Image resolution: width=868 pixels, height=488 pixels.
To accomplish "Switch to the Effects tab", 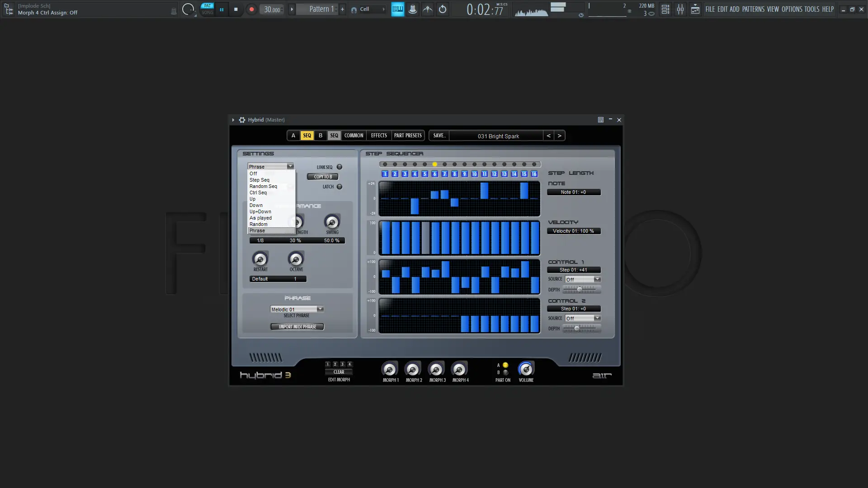I will click(x=378, y=136).
